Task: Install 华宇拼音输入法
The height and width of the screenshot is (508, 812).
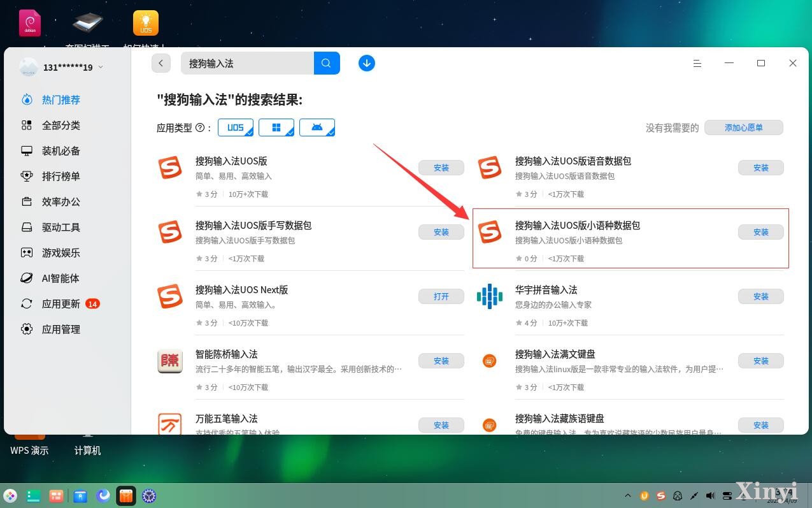Action: pos(761,296)
